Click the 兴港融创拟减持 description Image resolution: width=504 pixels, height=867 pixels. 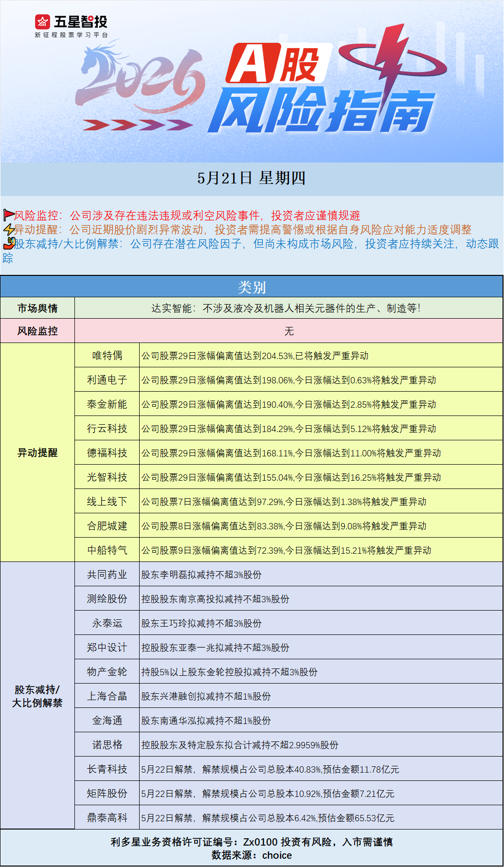click(x=206, y=696)
